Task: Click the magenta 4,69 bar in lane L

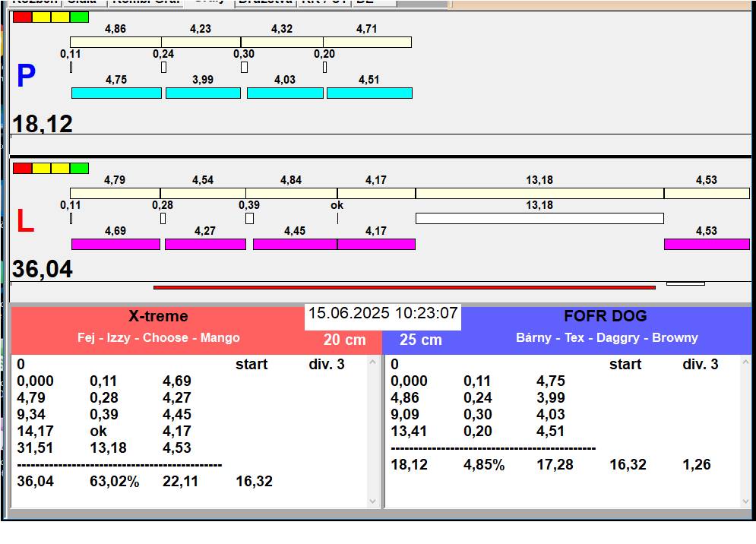Action: point(115,244)
